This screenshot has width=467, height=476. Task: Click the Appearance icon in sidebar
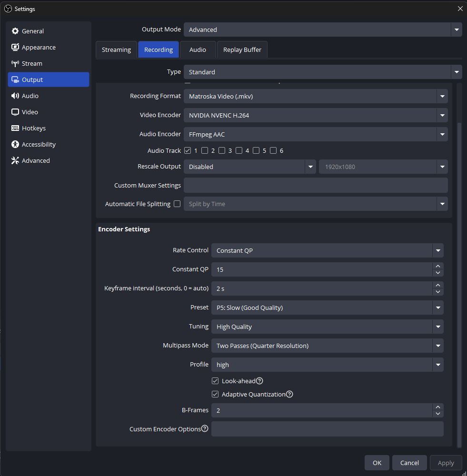coord(15,47)
